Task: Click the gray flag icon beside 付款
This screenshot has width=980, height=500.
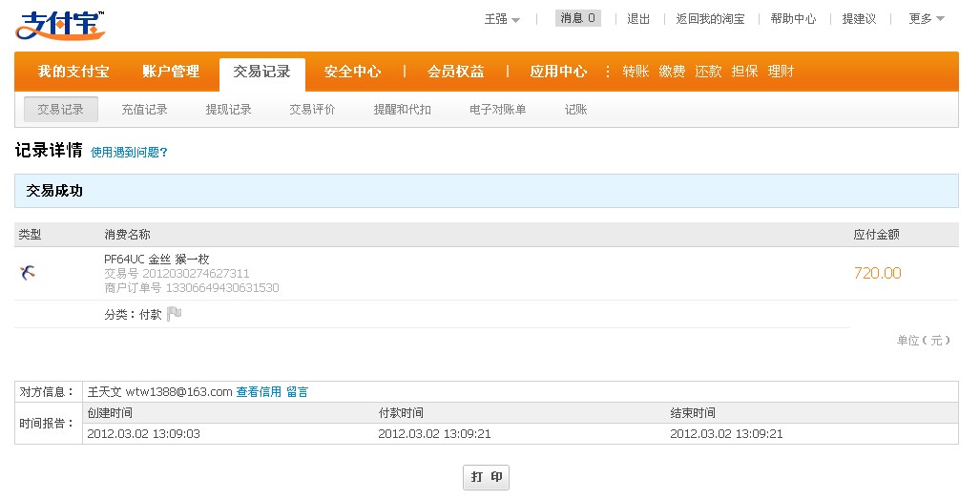Action: [174, 314]
